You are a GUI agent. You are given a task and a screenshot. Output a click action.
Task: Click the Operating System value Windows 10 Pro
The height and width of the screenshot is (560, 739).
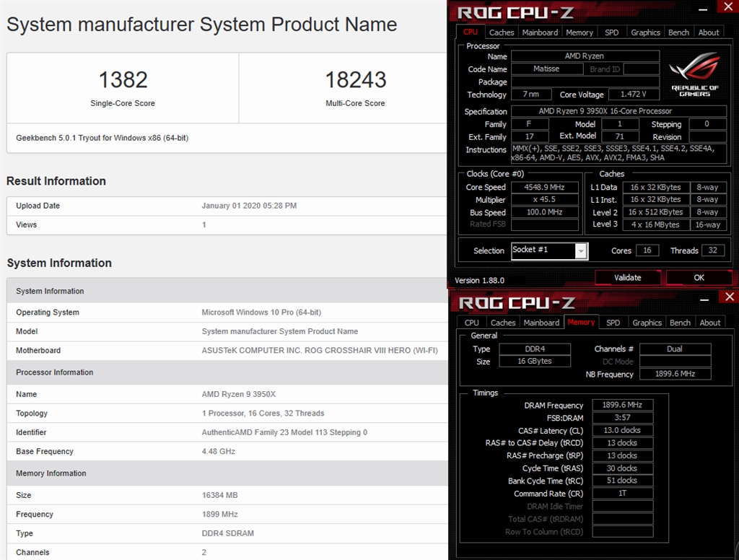261,312
